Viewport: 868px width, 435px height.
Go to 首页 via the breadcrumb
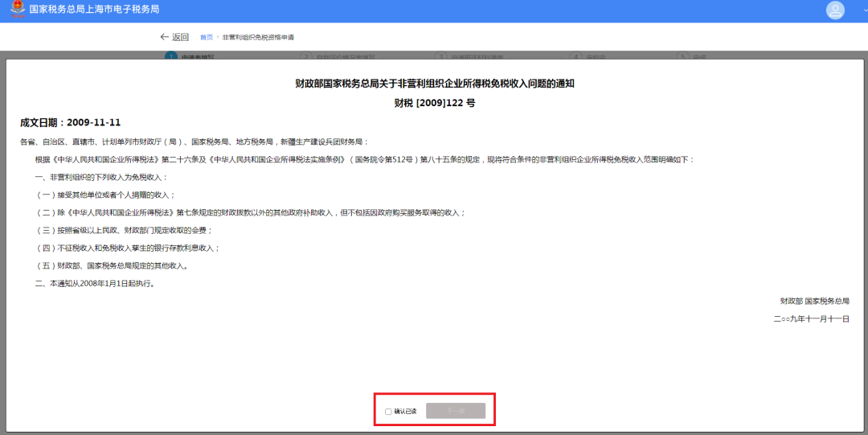click(207, 38)
